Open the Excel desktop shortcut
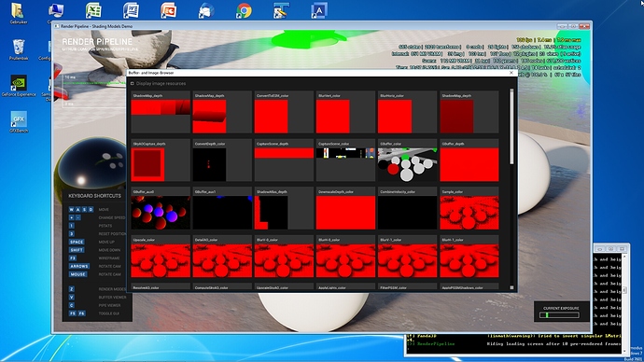 (93, 10)
